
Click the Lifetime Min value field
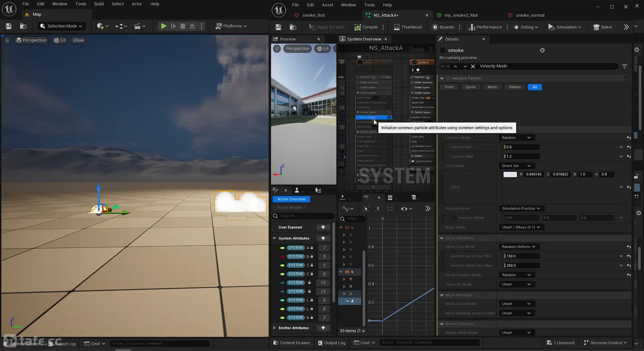[522, 147]
